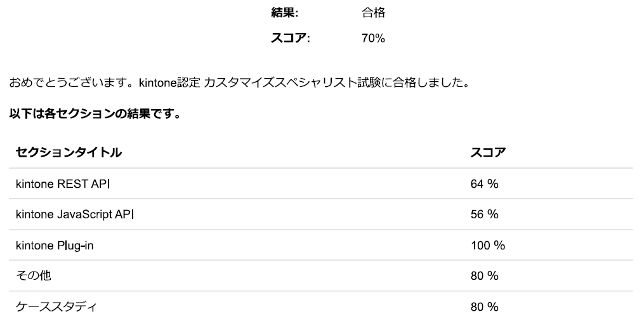The width and height of the screenshot is (644, 335).
Task: Click the 64 % score for REST API
Action: pyautogui.click(x=484, y=184)
